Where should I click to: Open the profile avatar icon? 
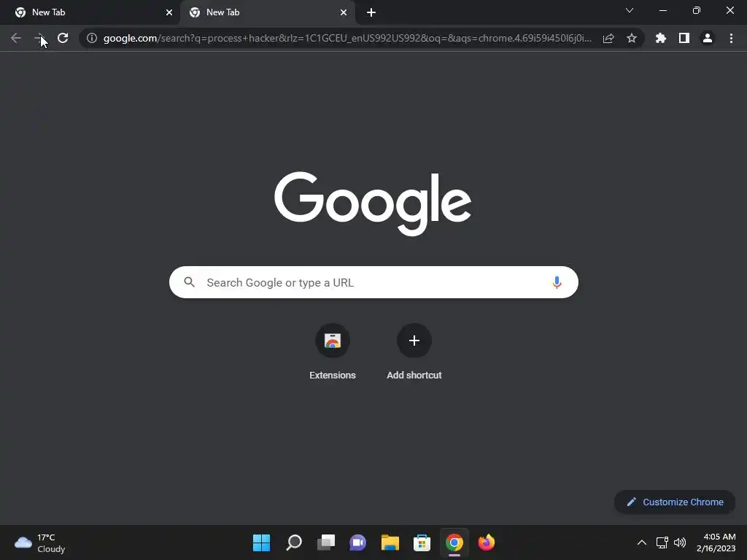708,38
